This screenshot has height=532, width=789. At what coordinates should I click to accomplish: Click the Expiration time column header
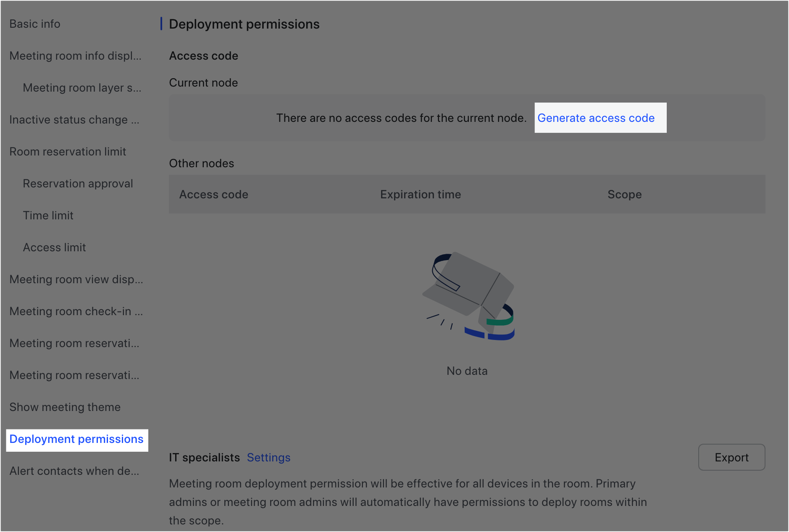pos(420,194)
